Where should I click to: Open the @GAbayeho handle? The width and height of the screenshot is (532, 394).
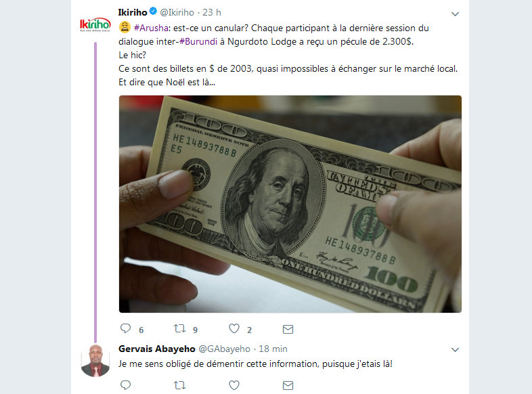224,349
